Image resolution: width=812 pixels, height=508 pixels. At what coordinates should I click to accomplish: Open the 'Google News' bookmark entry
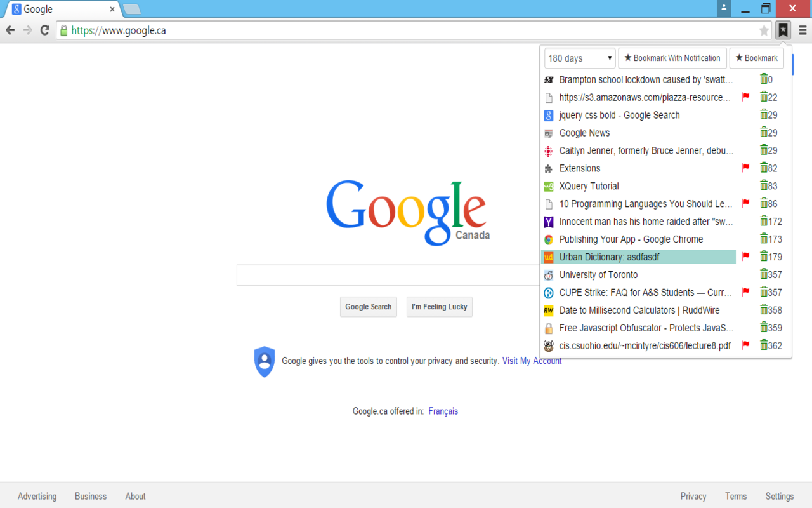click(x=584, y=133)
